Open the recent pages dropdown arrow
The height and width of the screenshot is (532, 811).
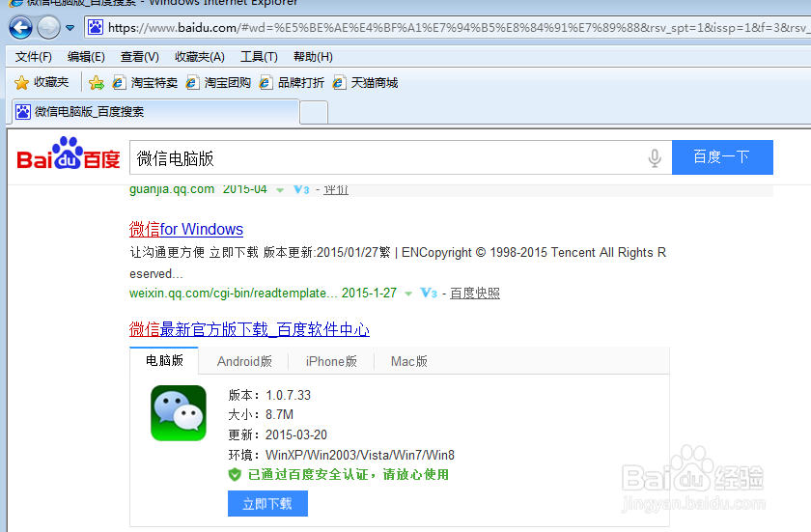click(70, 28)
